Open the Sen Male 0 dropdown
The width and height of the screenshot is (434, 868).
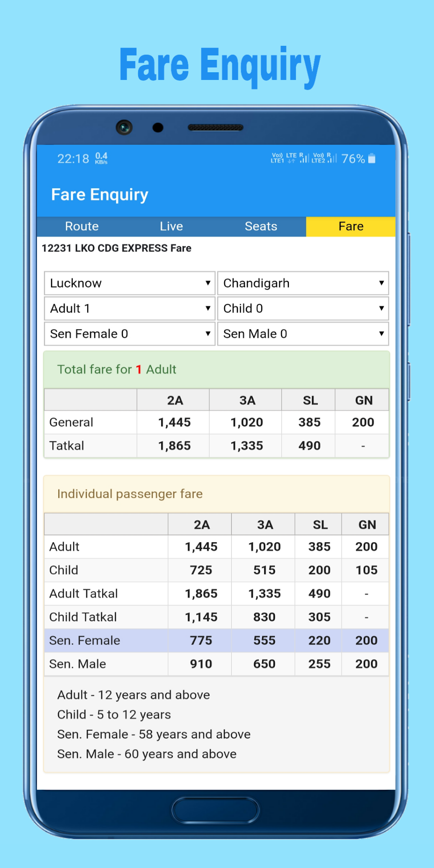tap(303, 334)
